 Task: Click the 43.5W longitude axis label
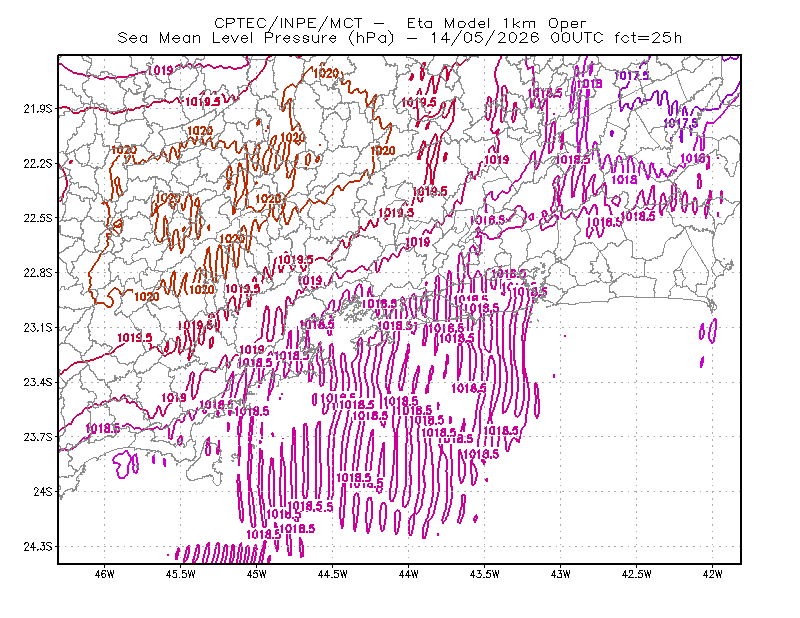[x=485, y=574]
